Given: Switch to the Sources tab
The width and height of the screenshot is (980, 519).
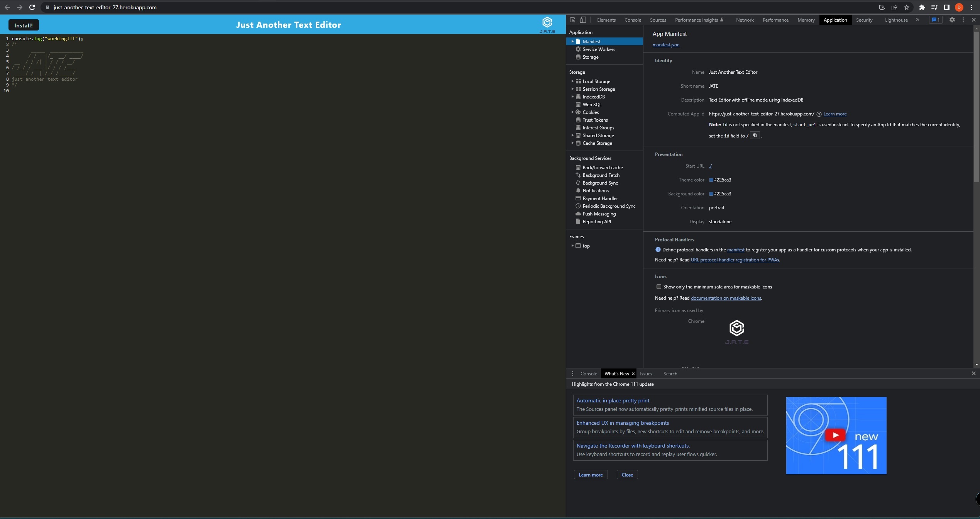Looking at the screenshot, I should click(658, 20).
